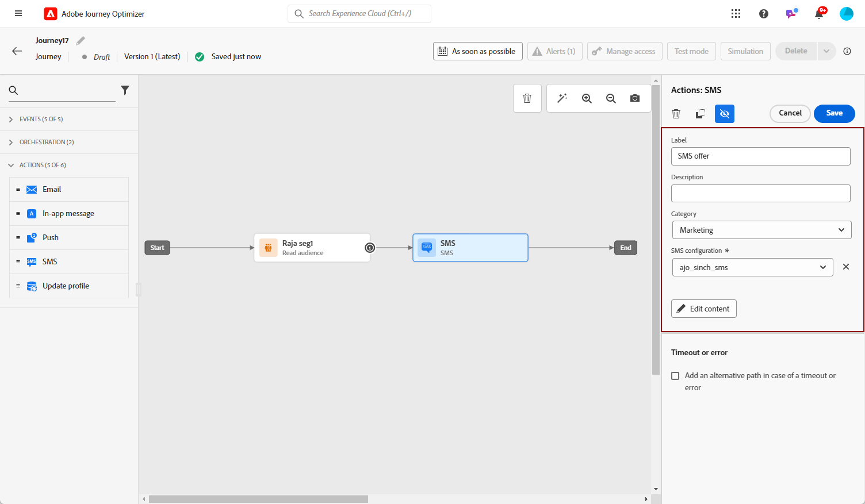
Task: Click the Read audience node's numbered badge
Action: pos(370,248)
